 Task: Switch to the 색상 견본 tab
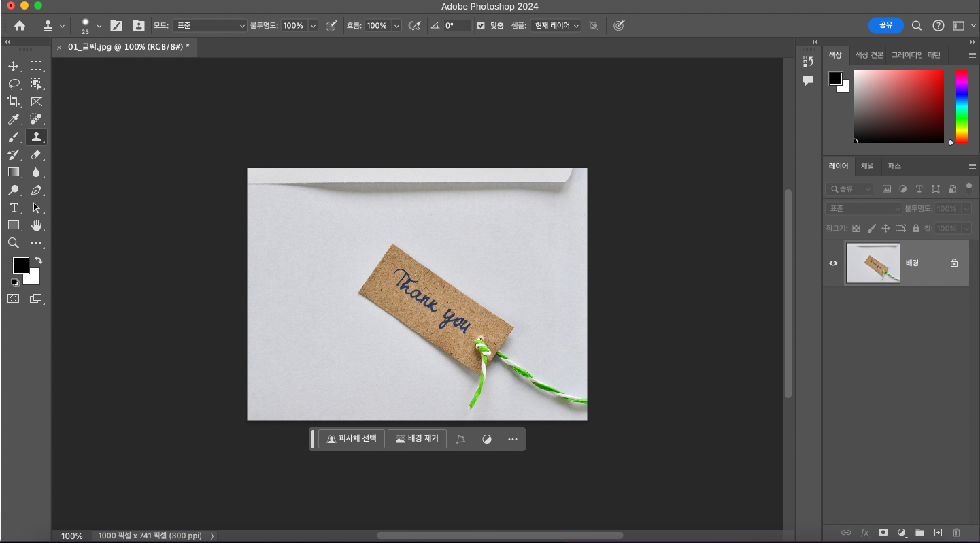pos(869,55)
